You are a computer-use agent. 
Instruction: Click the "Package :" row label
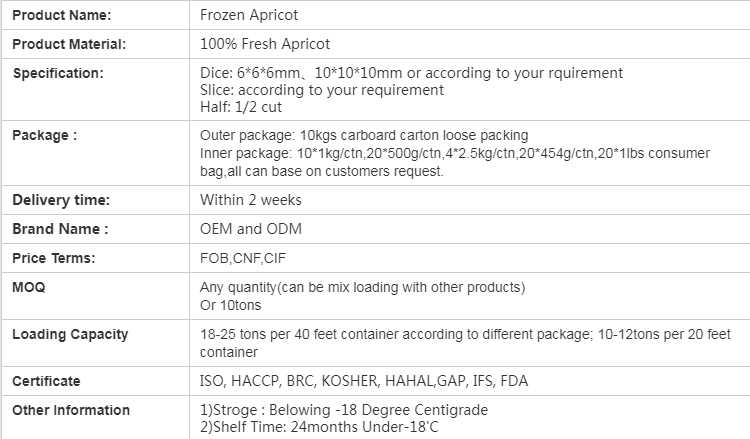pyautogui.click(x=45, y=135)
